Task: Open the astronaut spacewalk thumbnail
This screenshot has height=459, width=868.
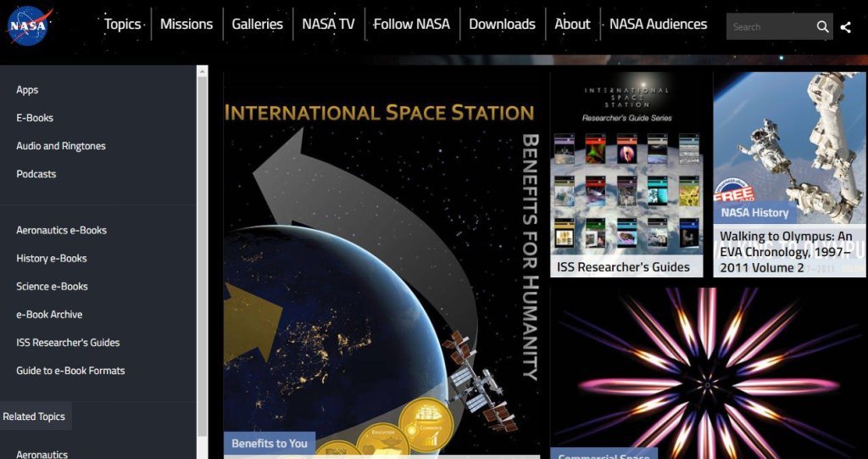Action: [789, 148]
